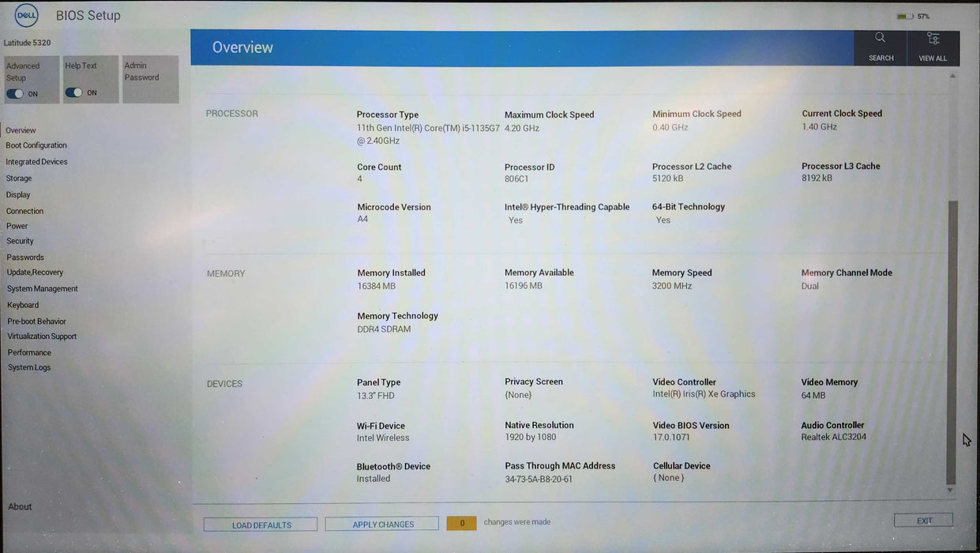Open the Security section
Viewport: 980px width, 553px height.
20,240
